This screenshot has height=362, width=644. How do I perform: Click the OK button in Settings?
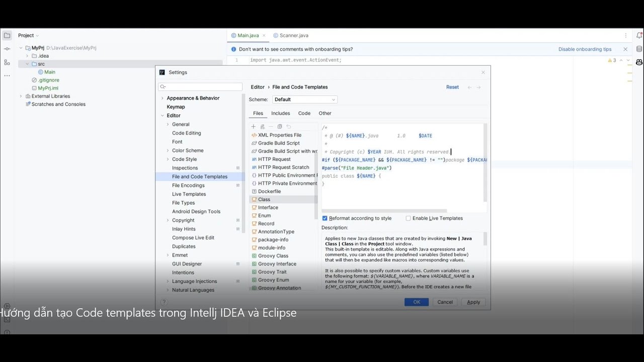(417, 302)
